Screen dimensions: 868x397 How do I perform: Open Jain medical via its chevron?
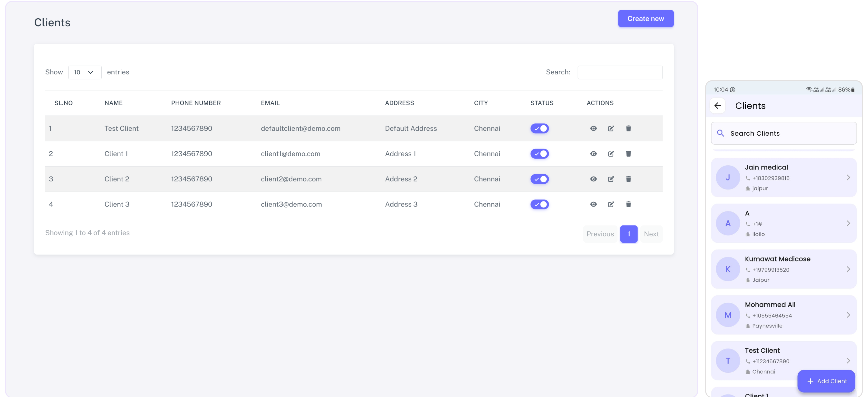click(848, 178)
